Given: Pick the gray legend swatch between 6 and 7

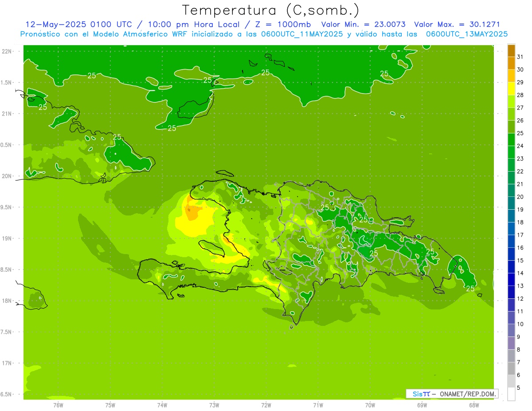Looking at the screenshot, I should pos(511,368).
